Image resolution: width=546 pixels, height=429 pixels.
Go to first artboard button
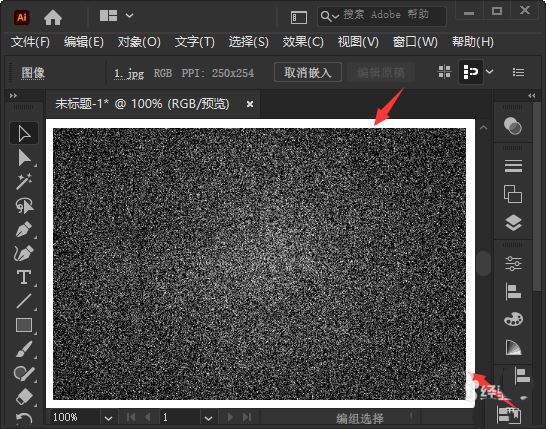tap(131, 417)
